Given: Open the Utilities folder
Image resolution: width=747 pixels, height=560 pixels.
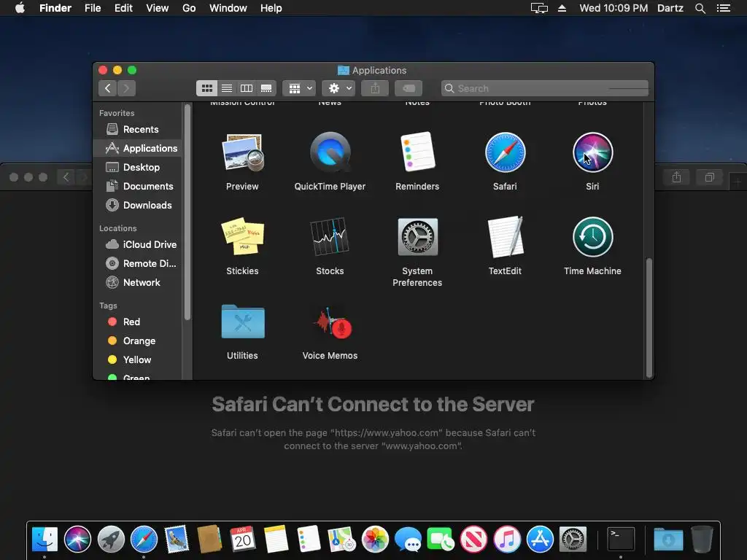Looking at the screenshot, I should pyautogui.click(x=242, y=322).
